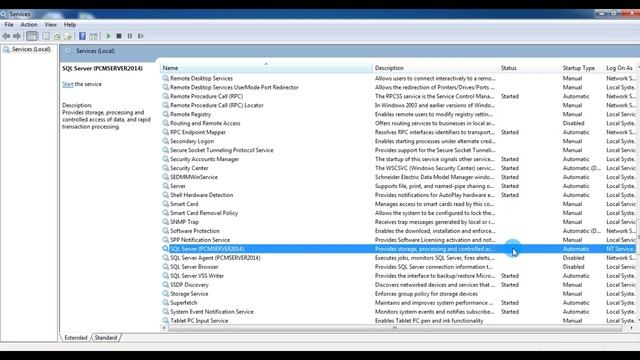The height and width of the screenshot is (360, 640).
Task: Open the File menu
Action: coord(9,24)
